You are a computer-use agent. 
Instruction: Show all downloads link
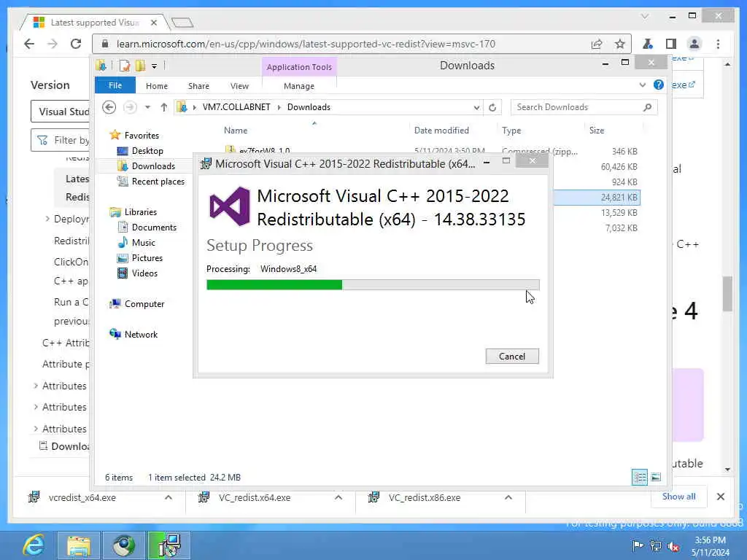[678, 497]
